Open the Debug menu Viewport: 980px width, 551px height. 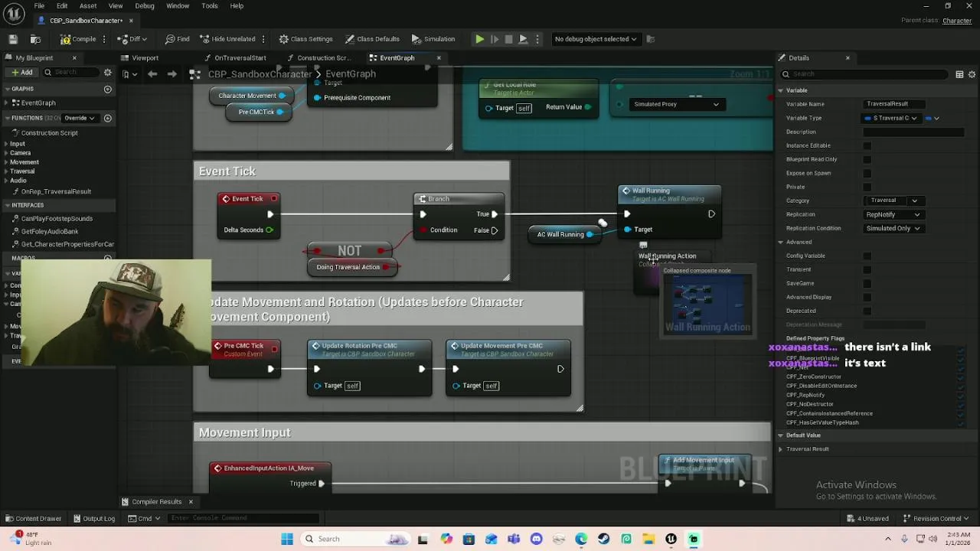pos(145,6)
